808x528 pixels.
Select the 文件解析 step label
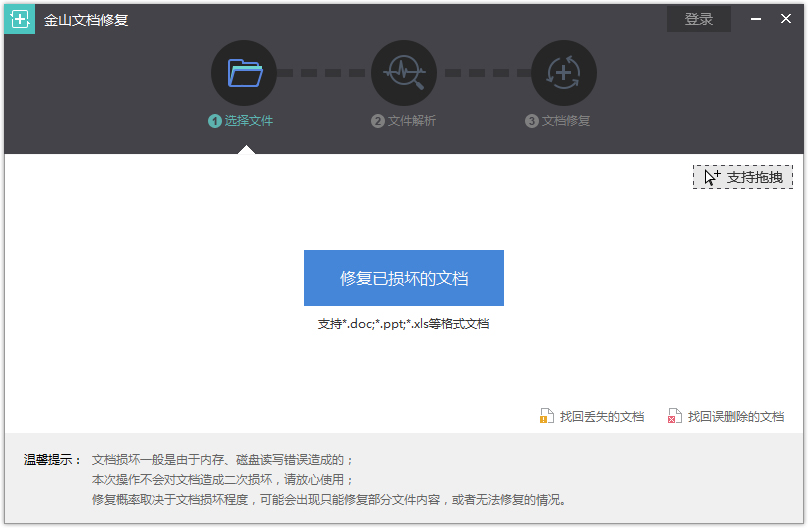[x=412, y=121]
